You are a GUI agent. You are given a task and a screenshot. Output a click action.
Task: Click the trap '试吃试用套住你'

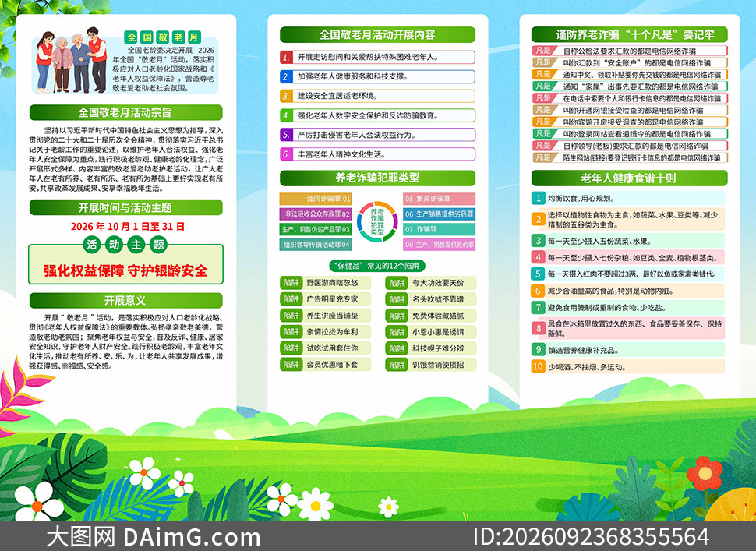[326, 348]
